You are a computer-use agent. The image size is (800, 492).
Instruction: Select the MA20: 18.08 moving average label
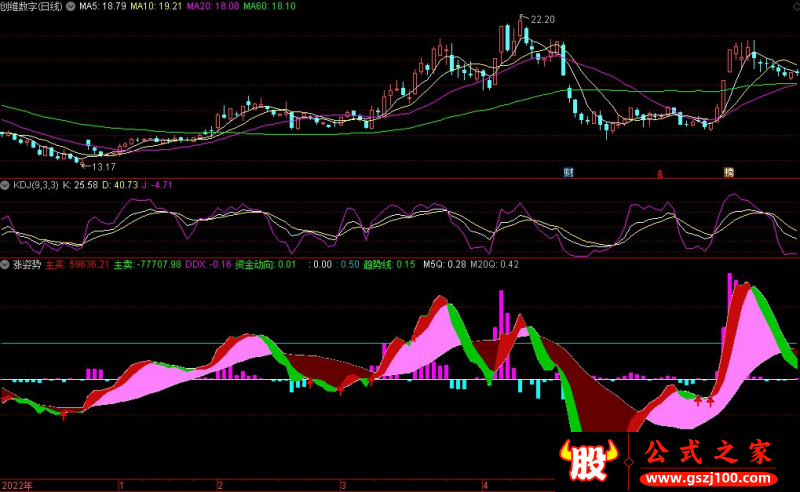point(223,6)
